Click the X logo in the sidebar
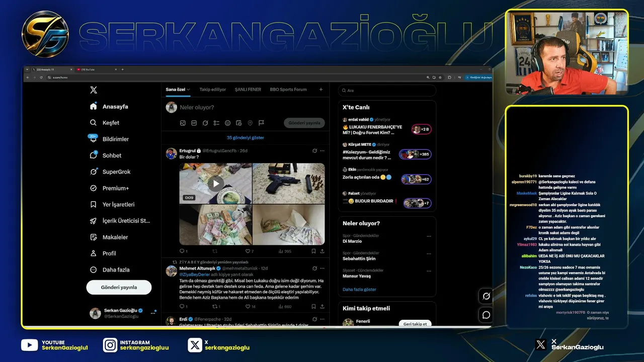644x362 pixels. 94,90
